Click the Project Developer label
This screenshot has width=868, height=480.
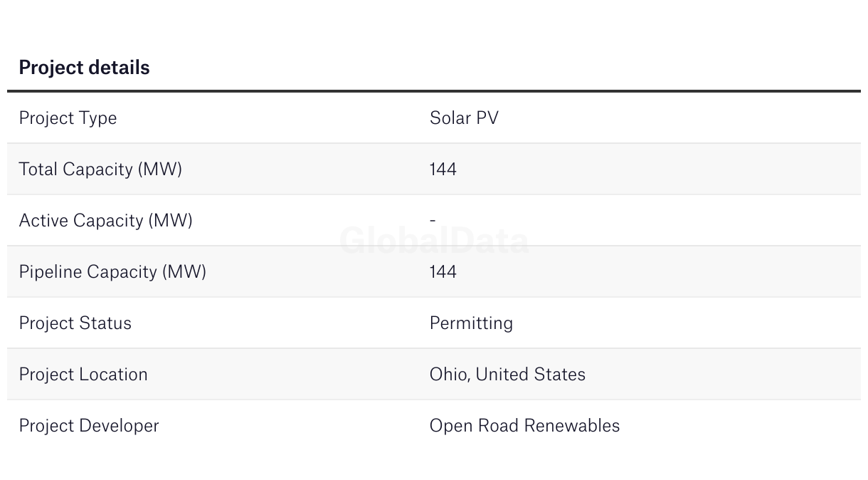[89, 425]
